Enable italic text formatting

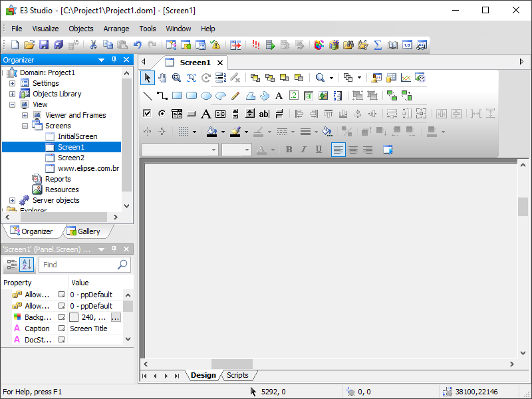tap(302, 150)
